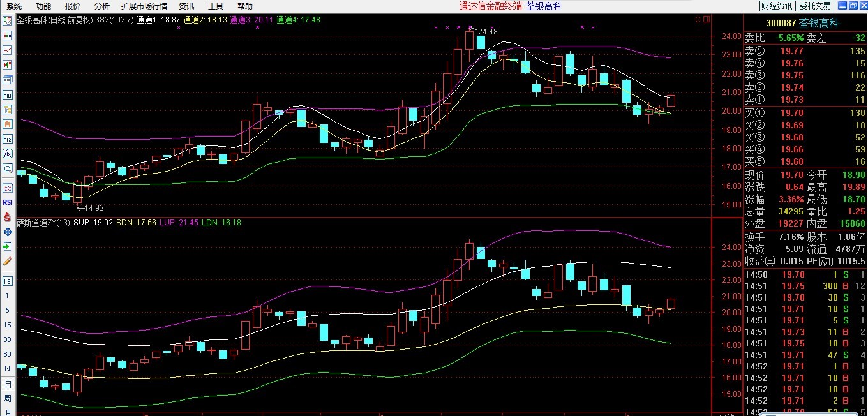Click the f(x) formula icon

point(8,153)
